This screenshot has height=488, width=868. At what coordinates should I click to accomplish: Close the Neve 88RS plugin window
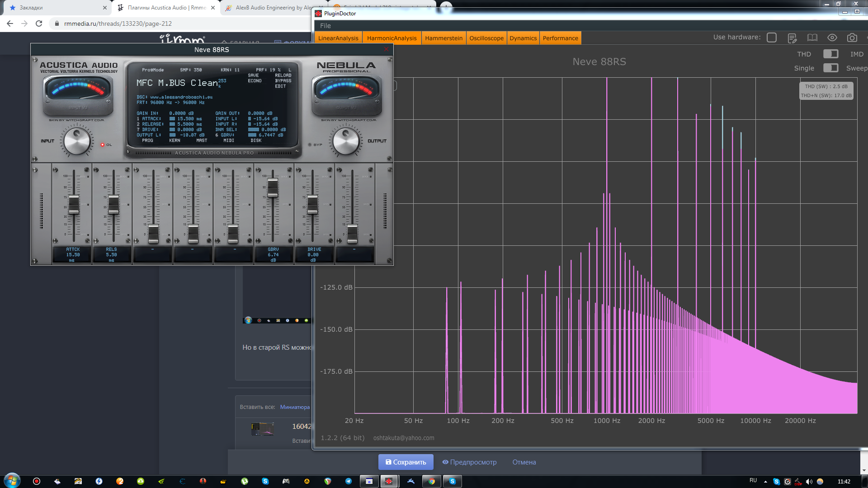pos(386,49)
